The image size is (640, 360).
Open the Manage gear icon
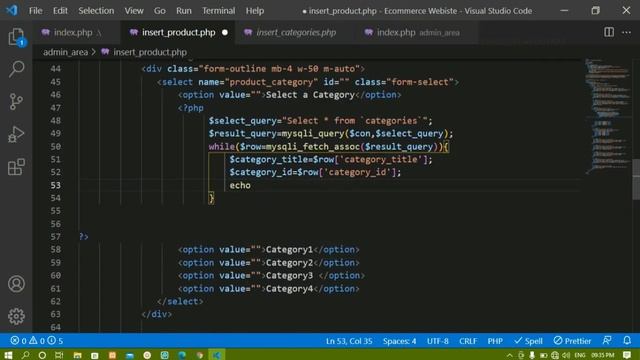(x=16, y=316)
